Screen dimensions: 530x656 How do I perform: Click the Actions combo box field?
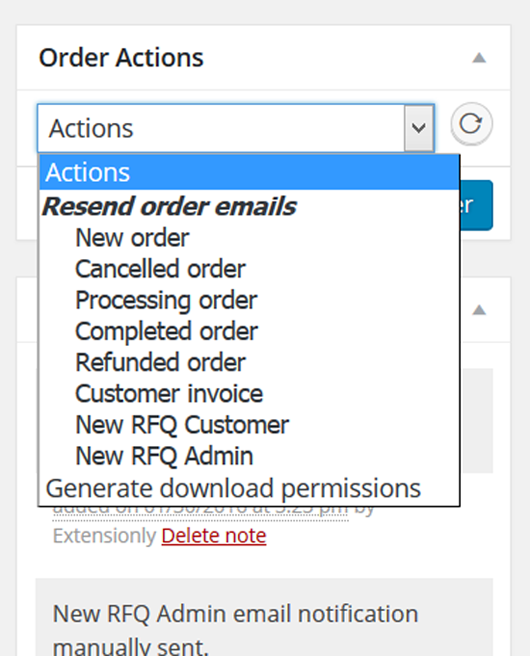click(236, 128)
